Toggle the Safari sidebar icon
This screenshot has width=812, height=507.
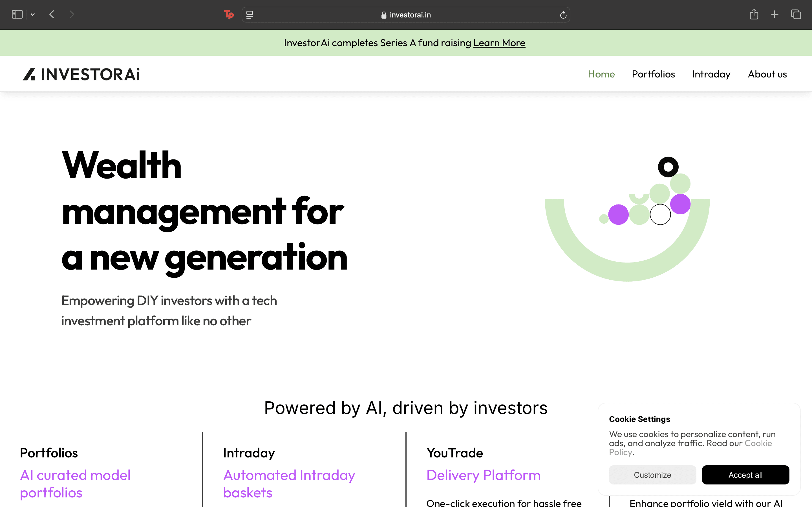[x=17, y=14]
